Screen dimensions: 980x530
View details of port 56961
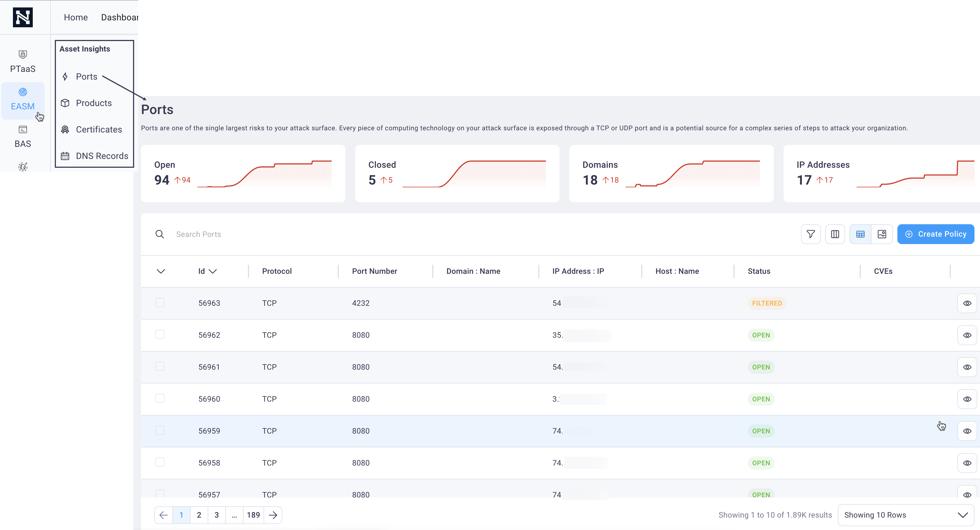coord(967,367)
